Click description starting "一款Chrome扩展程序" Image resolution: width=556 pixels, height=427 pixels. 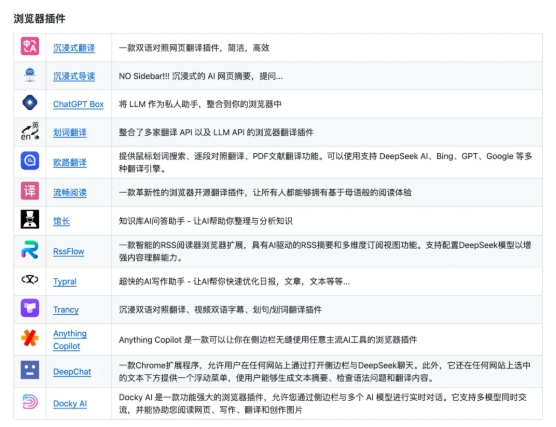tap(325, 372)
